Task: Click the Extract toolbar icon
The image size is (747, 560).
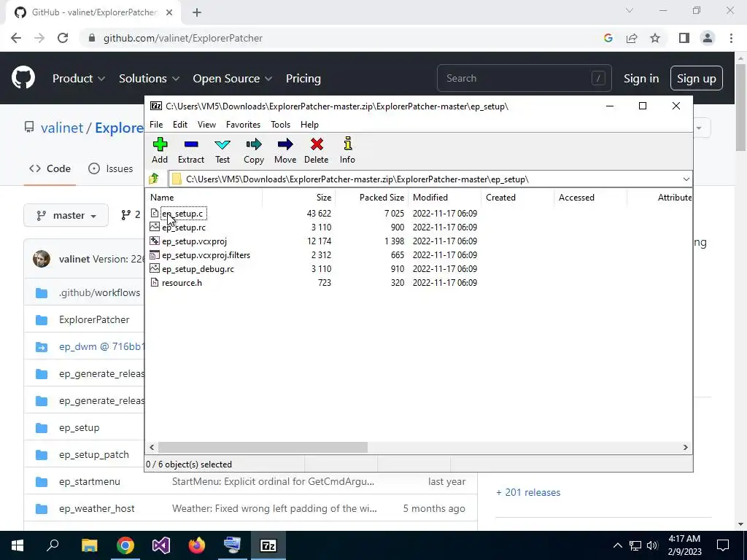Action: (x=191, y=144)
